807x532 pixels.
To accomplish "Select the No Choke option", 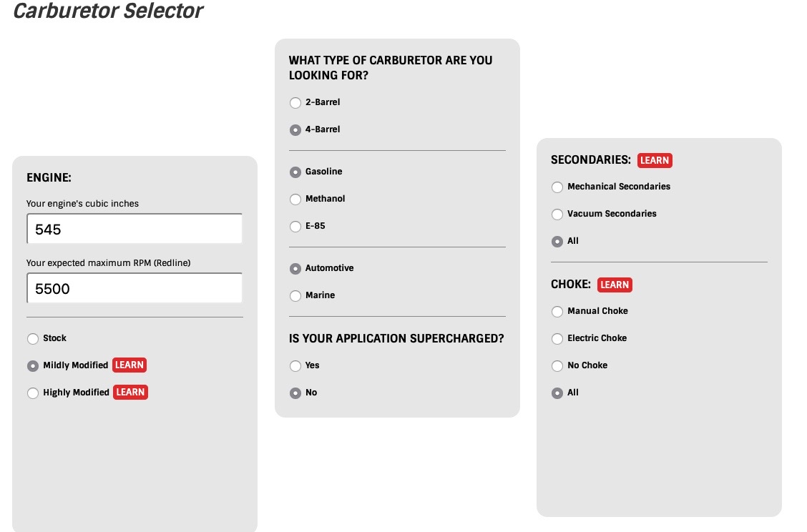I will [x=557, y=366].
